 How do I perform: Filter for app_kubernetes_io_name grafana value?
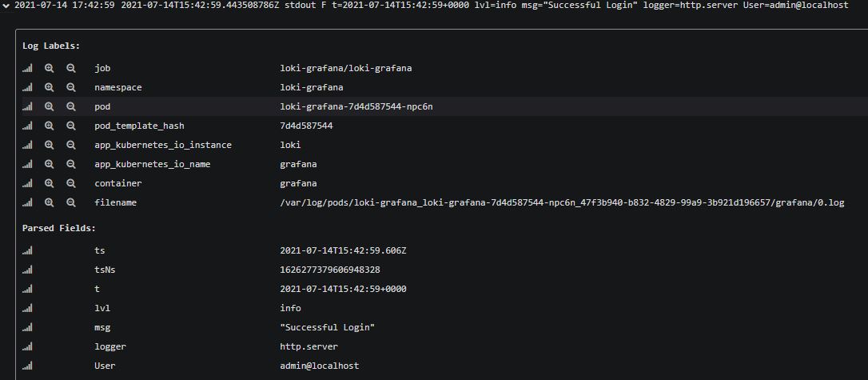[x=49, y=165]
